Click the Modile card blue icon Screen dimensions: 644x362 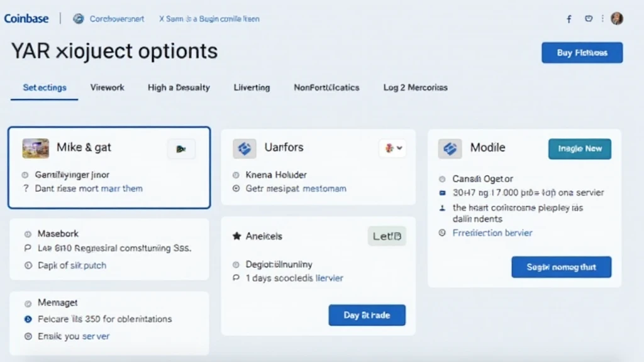click(450, 148)
